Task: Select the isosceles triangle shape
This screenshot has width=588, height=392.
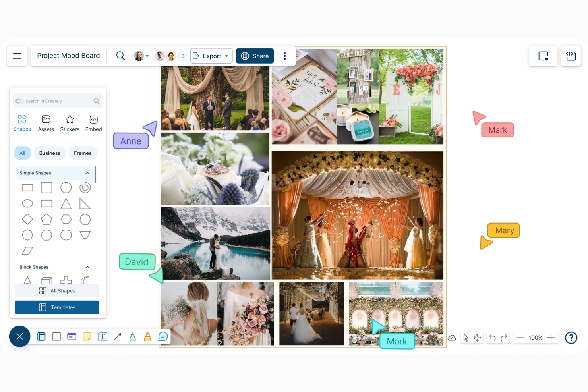Action: tap(66, 204)
